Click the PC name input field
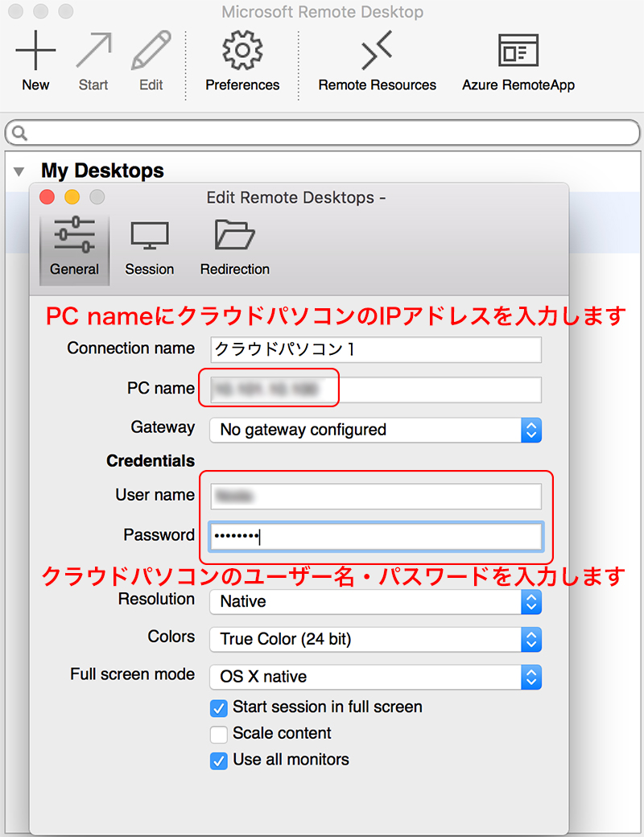Image resolution: width=644 pixels, height=837 pixels. [376, 390]
